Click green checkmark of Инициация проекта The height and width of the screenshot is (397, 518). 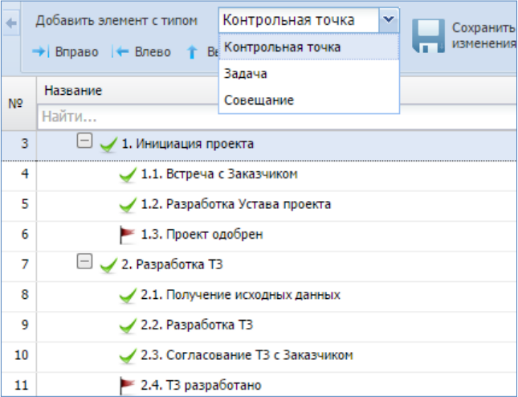108,144
